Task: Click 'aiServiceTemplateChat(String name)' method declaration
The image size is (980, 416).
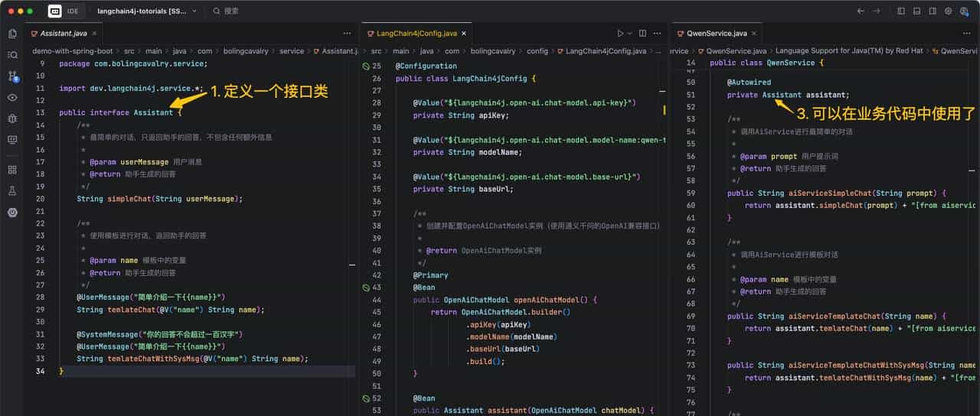Action: tap(867, 316)
